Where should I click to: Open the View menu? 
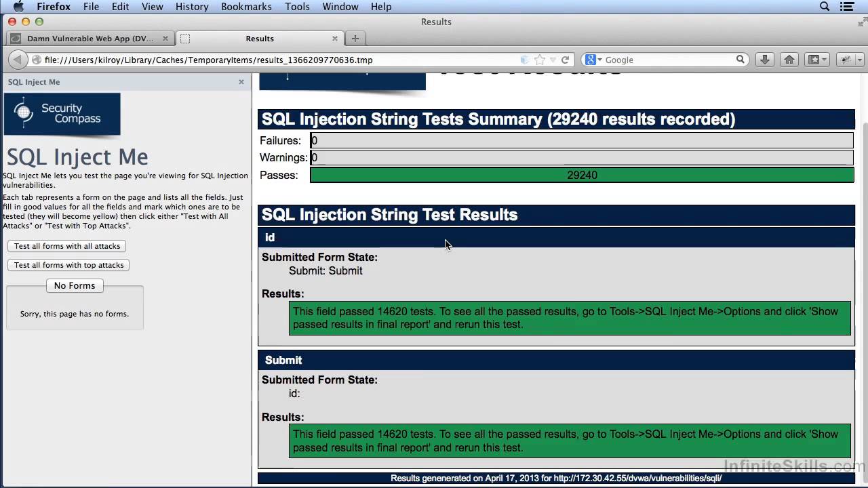(153, 7)
